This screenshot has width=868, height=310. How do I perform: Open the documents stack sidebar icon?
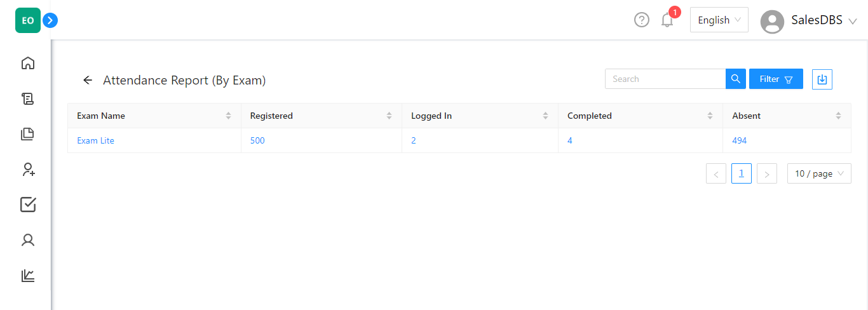(x=28, y=134)
